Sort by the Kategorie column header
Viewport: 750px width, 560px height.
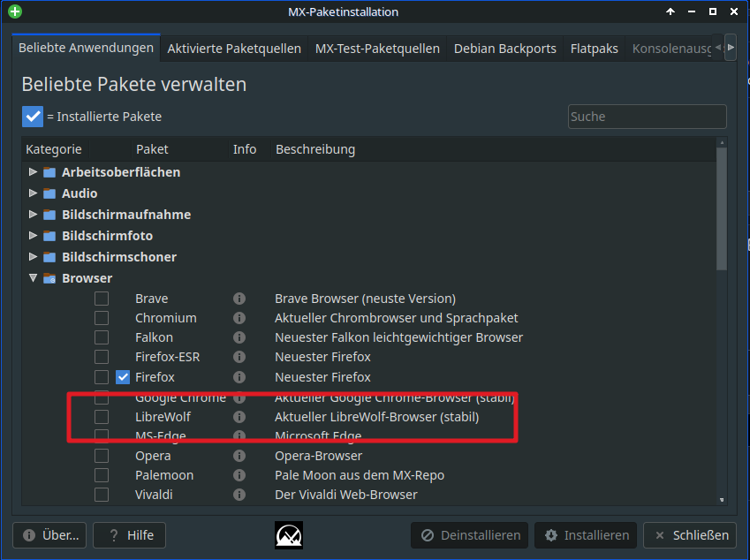pyautogui.click(x=54, y=149)
